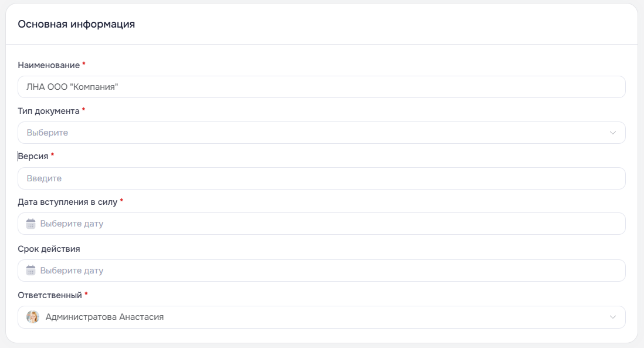
Task: Select the Ответственный field with Администратова Анастасия
Action: (x=321, y=317)
